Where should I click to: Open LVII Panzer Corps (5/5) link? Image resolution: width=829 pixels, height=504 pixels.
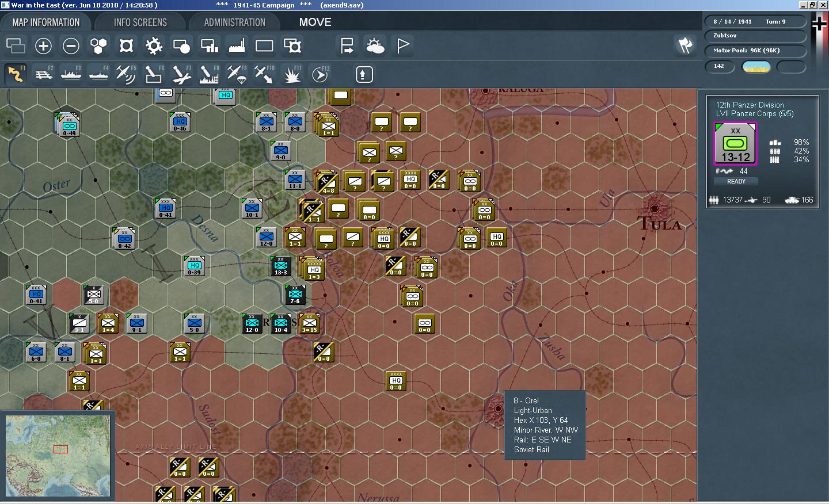pyautogui.click(x=754, y=113)
